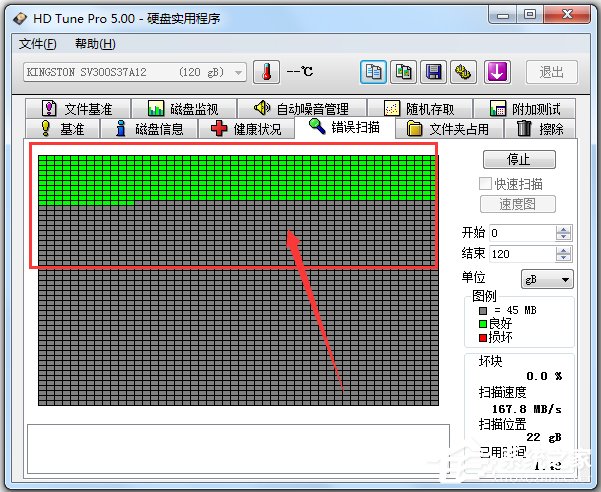Open the 文件(F) menu
This screenshot has width=601, height=492.
39,44
